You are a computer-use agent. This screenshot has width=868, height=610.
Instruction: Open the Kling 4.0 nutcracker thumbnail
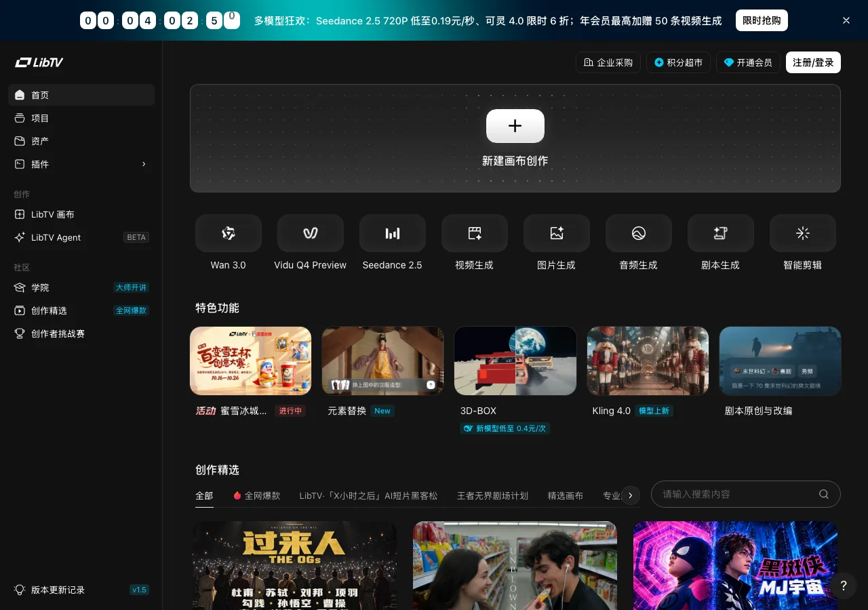648,361
